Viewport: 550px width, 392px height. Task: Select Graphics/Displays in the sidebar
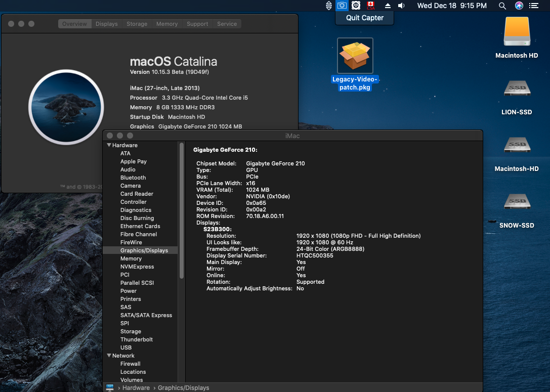tap(140, 250)
